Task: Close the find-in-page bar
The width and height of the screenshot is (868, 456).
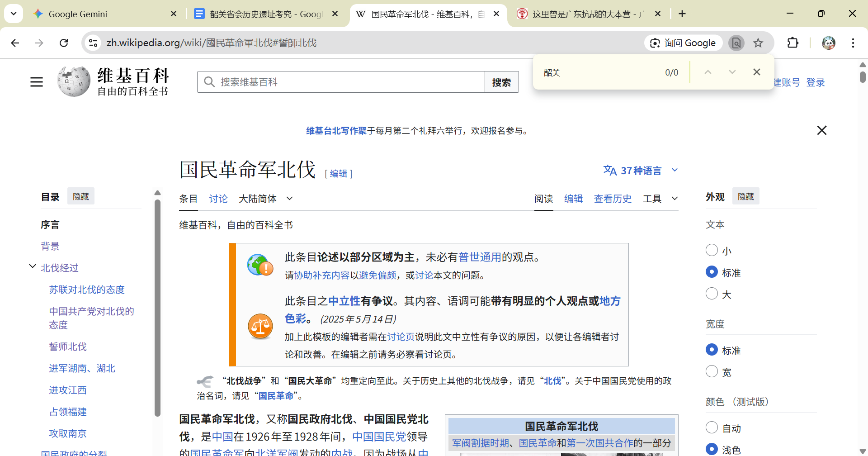Action: (x=756, y=72)
